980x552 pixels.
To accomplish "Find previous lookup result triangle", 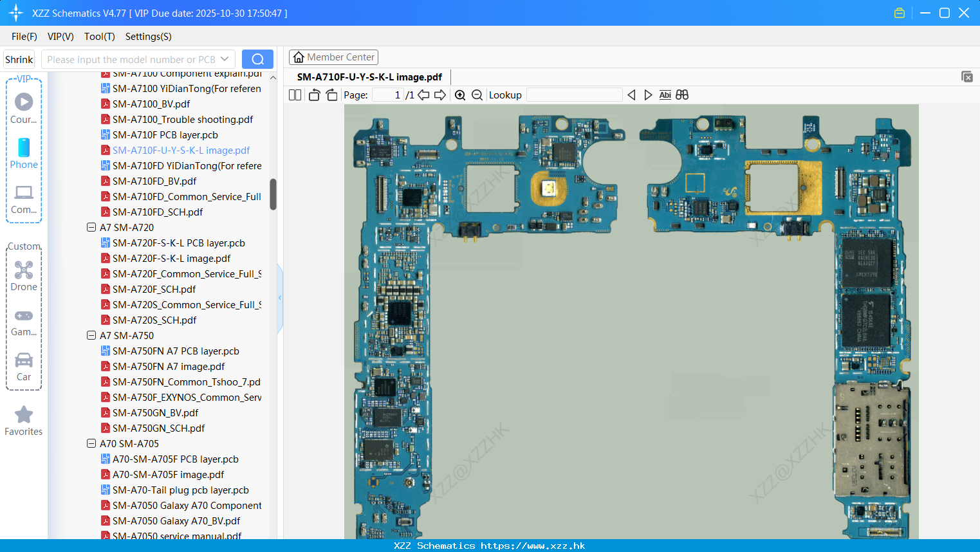I will click(x=631, y=95).
